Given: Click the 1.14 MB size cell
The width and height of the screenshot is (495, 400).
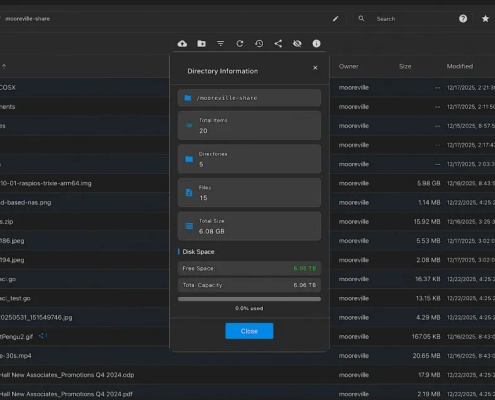Looking at the screenshot, I should pyautogui.click(x=429, y=202).
